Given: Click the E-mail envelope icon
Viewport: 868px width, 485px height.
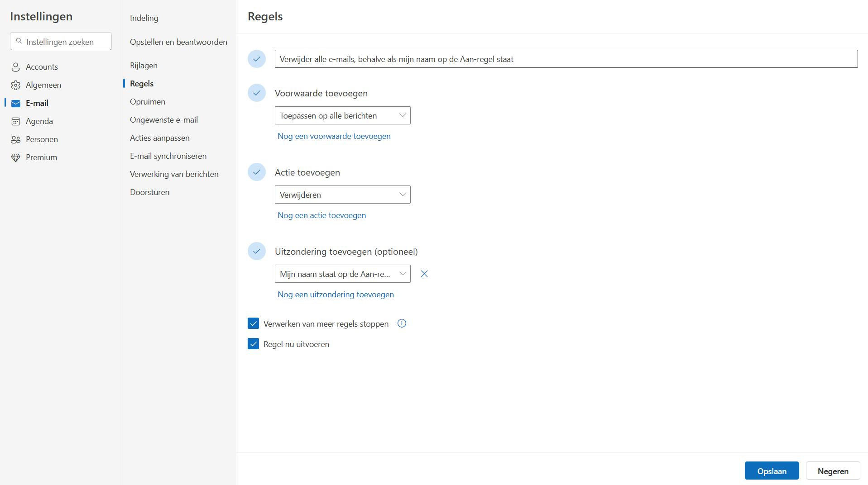Looking at the screenshot, I should pyautogui.click(x=16, y=103).
